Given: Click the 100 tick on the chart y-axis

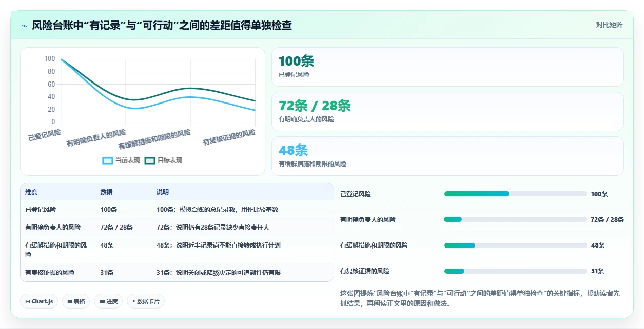Looking at the screenshot, I should pos(50,59).
